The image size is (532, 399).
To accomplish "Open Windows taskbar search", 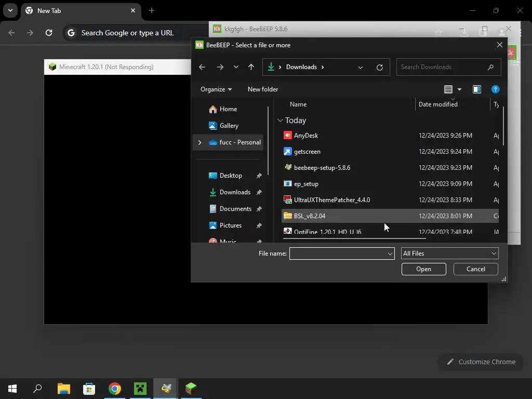I will point(37,389).
